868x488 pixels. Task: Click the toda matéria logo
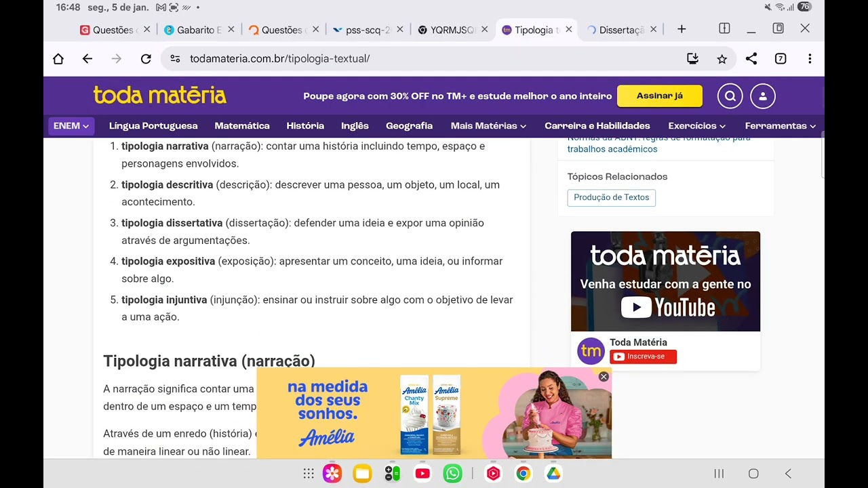(160, 96)
